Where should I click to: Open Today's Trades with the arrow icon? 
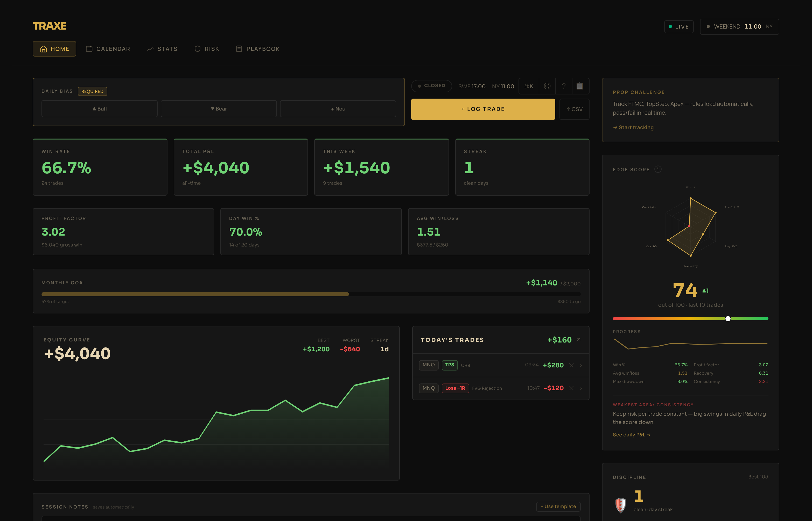[x=578, y=340]
